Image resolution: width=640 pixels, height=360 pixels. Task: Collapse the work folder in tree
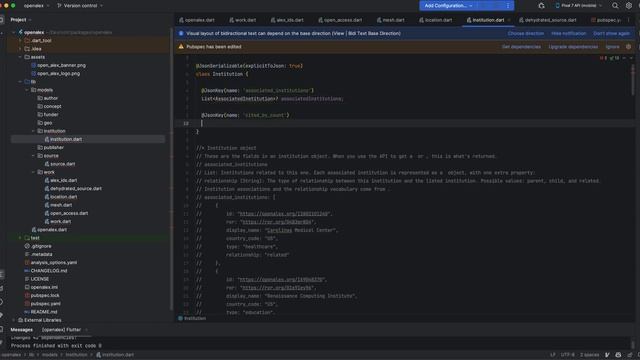coord(33,172)
